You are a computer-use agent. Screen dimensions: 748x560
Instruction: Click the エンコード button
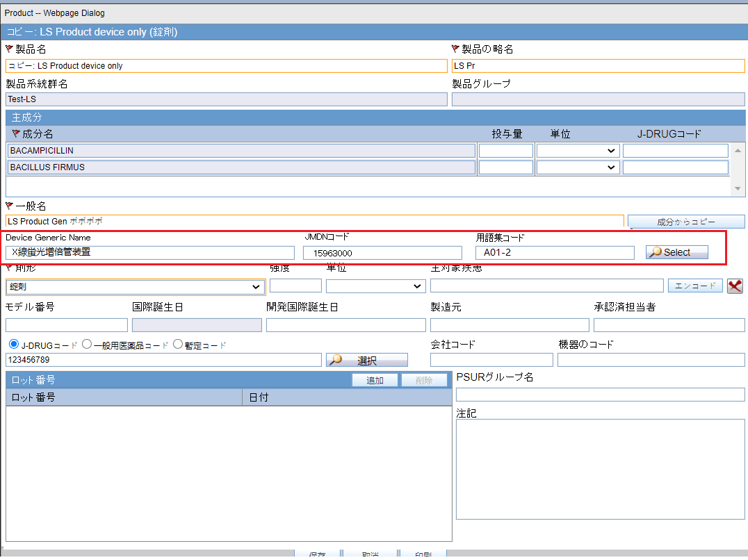694,286
